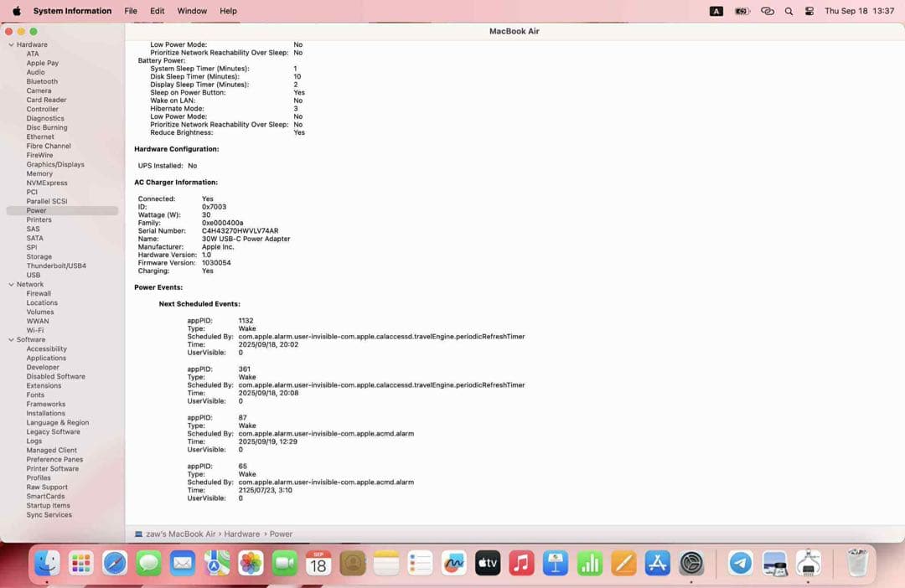Click Hardware in the bottom path bar

pos(242,534)
